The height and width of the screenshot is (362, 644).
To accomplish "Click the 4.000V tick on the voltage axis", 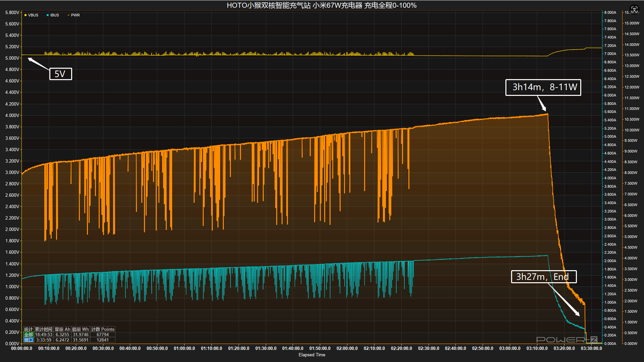I will pos(12,115).
